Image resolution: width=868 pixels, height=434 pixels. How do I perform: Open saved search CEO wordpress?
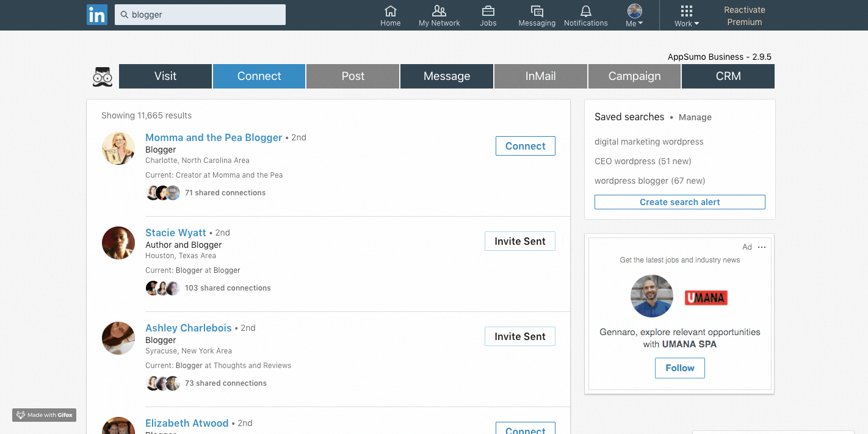click(x=643, y=161)
